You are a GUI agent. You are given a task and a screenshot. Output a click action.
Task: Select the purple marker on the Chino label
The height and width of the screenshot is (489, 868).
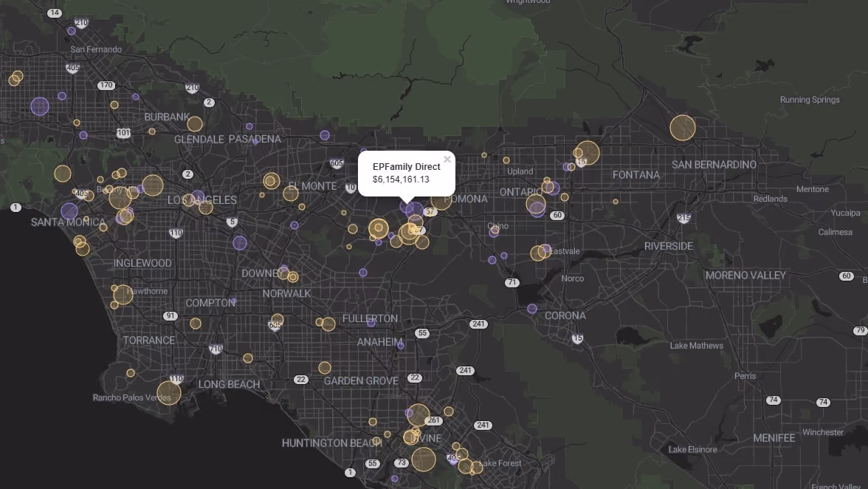pos(494,232)
